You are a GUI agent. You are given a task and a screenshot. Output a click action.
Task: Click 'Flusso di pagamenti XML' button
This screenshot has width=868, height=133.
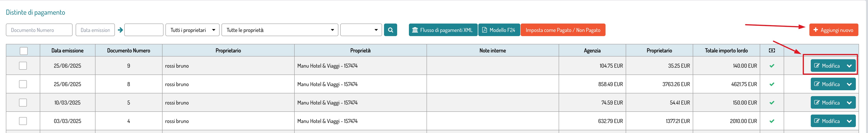443,30
